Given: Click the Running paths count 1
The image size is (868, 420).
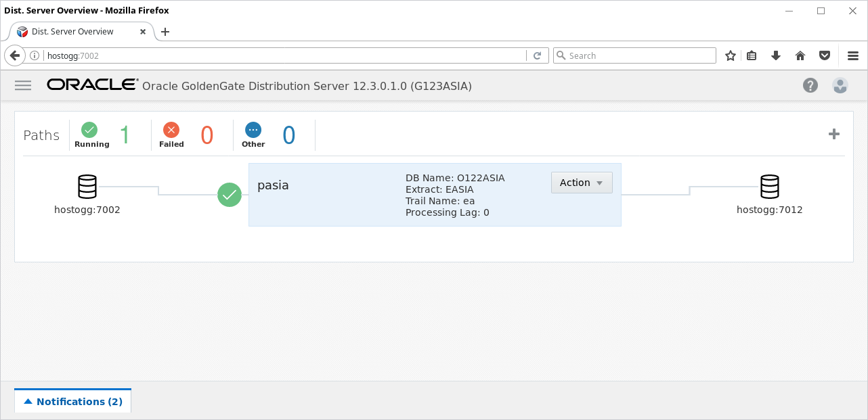Looking at the screenshot, I should pyautogui.click(x=125, y=135).
